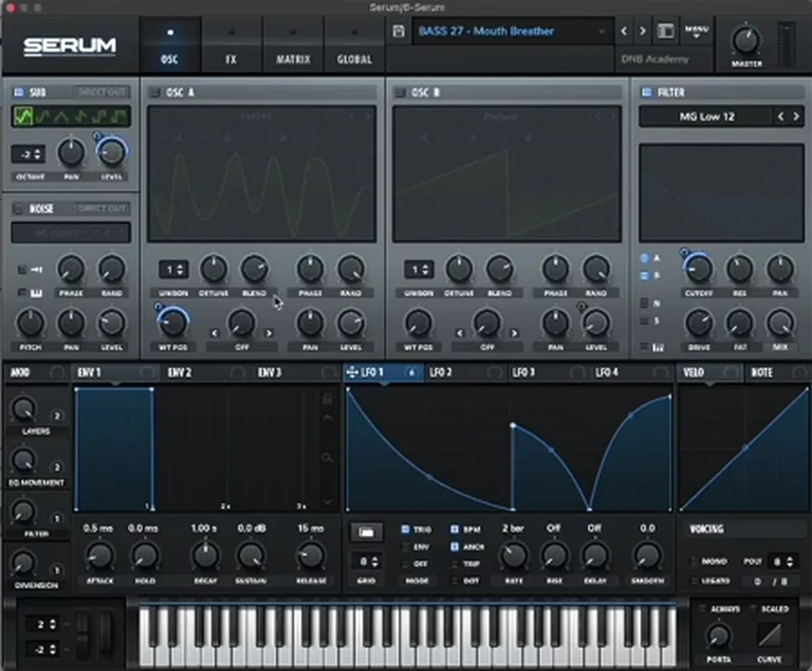Viewport: 812px width, 671px height.
Task: Click the filter CUTOFF knob
Action: tap(698, 269)
